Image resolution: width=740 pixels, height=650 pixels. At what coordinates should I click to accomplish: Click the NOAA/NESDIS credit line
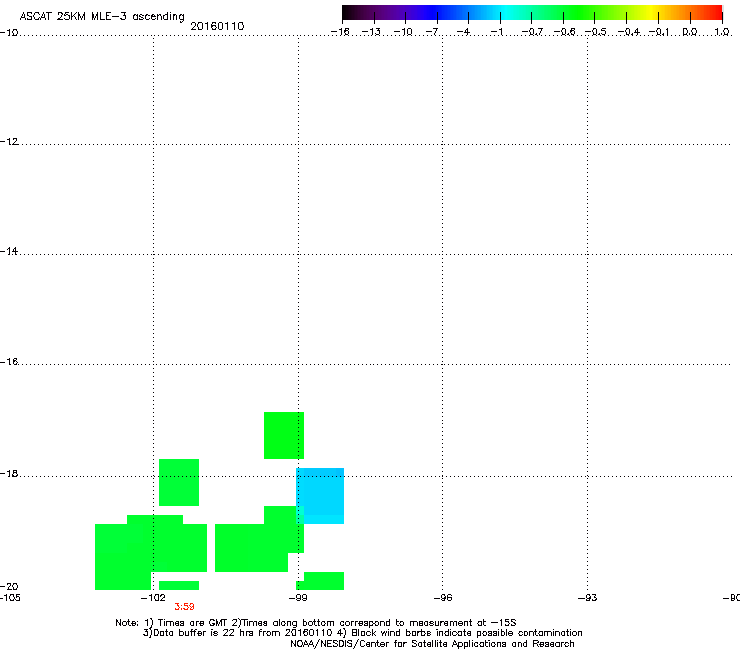click(x=432, y=644)
